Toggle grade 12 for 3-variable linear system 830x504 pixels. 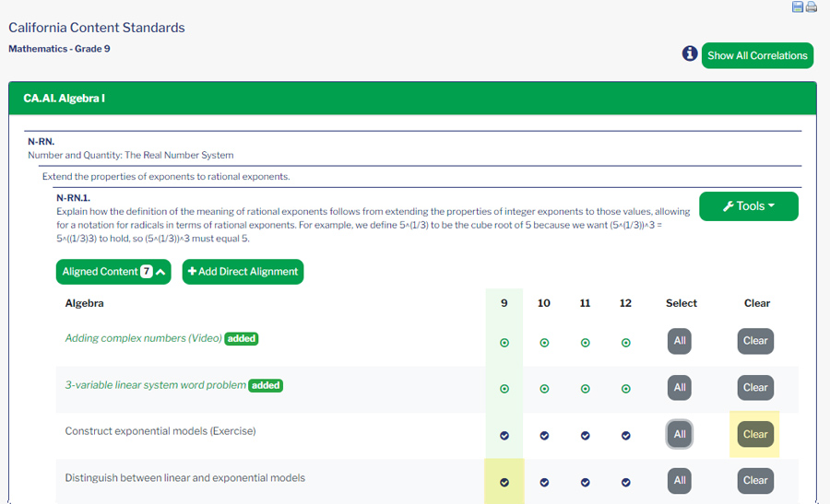(x=625, y=389)
